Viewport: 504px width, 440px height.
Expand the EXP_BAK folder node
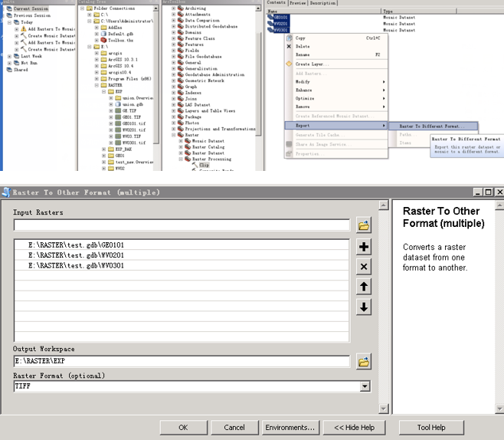click(103, 149)
